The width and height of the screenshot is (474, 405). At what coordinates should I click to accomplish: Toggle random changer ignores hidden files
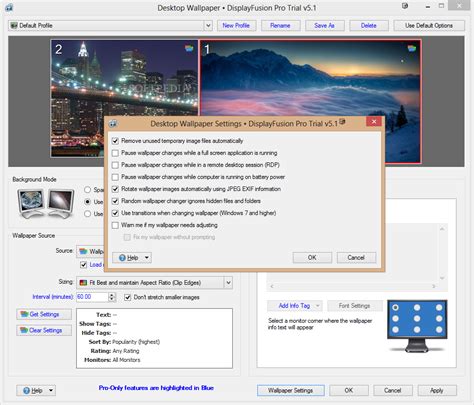pyautogui.click(x=115, y=201)
